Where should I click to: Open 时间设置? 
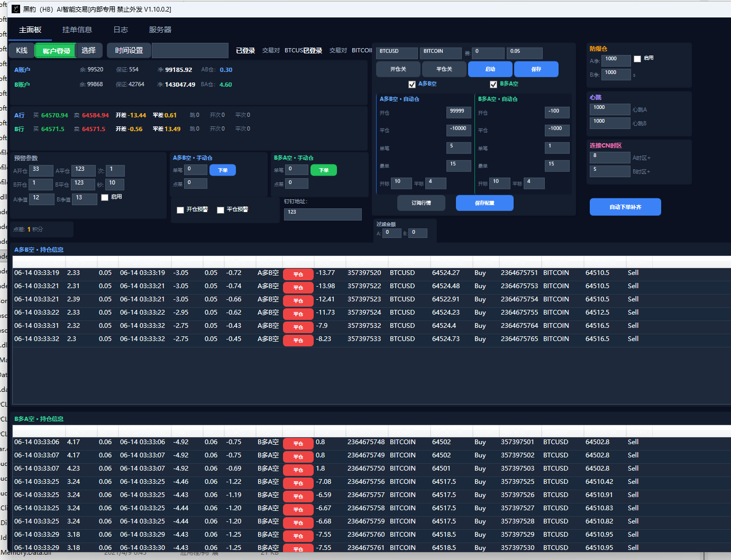tap(129, 50)
